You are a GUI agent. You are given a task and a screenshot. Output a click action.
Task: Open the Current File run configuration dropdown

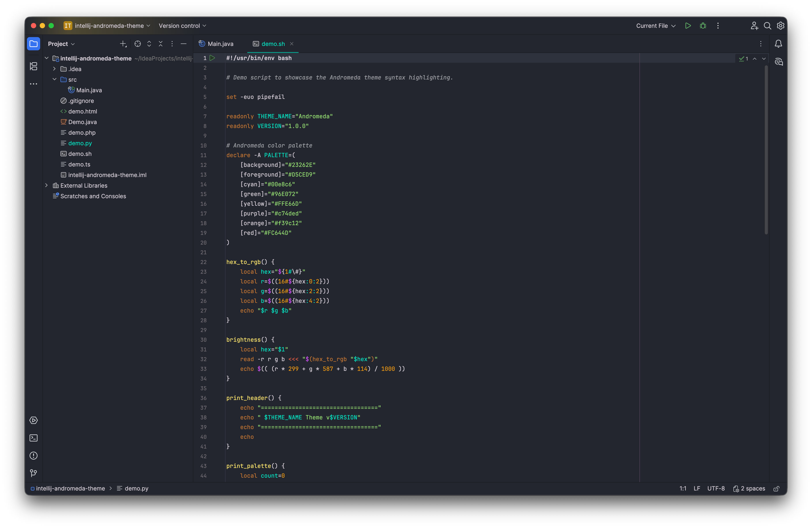pos(655,26)
